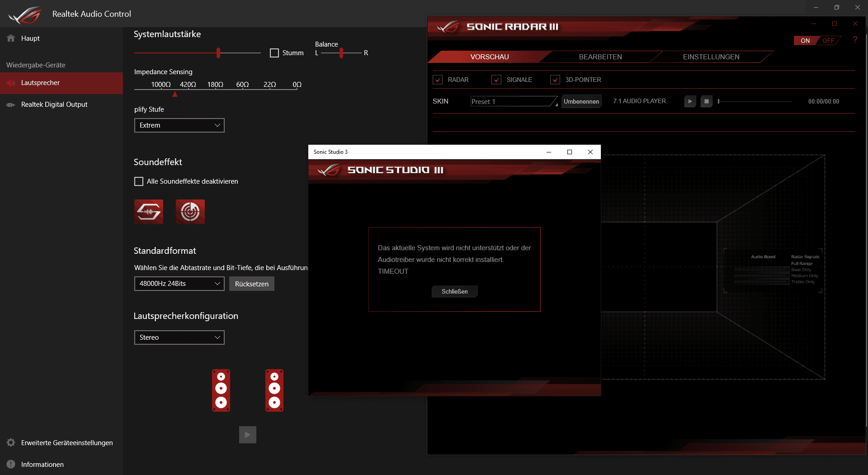Close the Sonic Radar III window
Viewport: 868px width, 475px height.
[855, 24]
